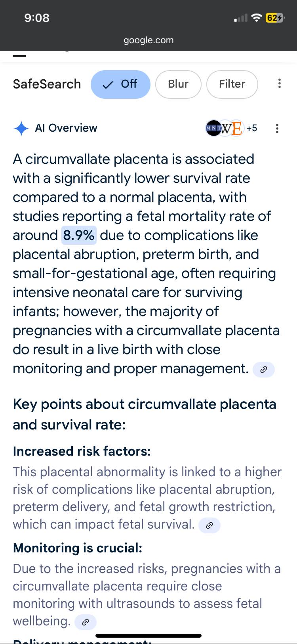Tap the highlighted 8.9% figure

pos(79,235)
